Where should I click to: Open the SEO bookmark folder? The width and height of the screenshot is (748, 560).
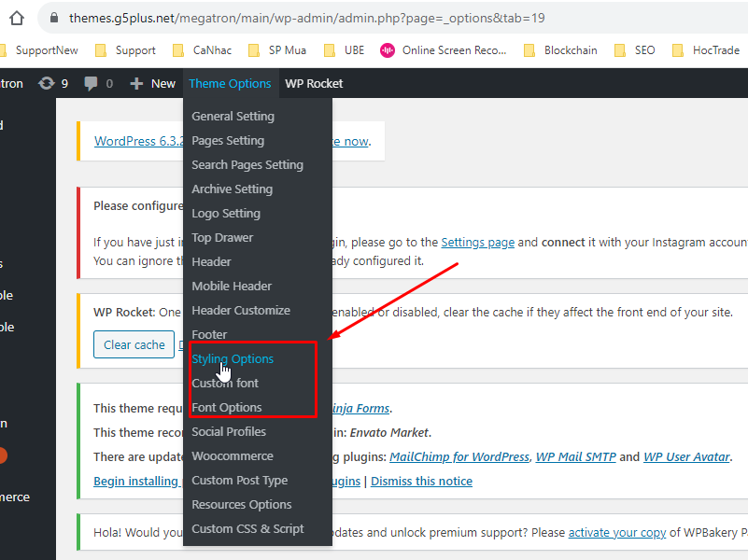[635, 50]
